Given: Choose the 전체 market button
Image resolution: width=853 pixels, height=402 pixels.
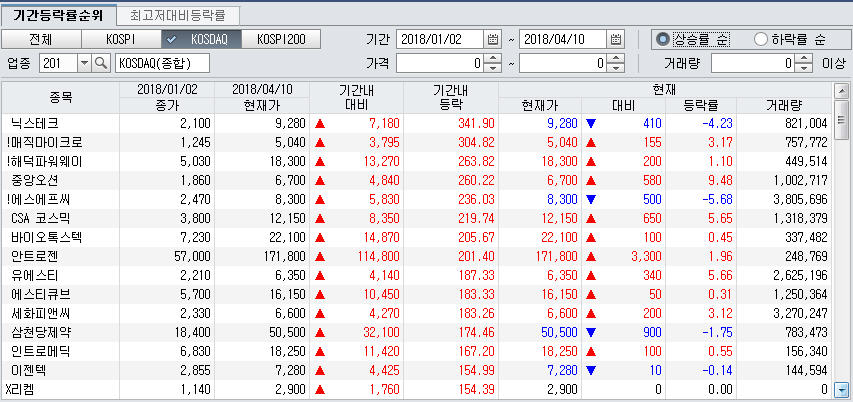Looking at the screenshot, I should point(41,39).
